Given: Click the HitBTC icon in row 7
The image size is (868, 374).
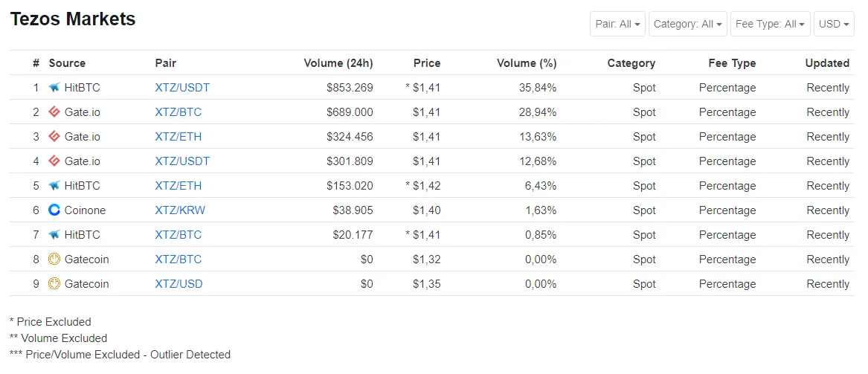Looking at the screenshot, I should click(x=54, y=234).
